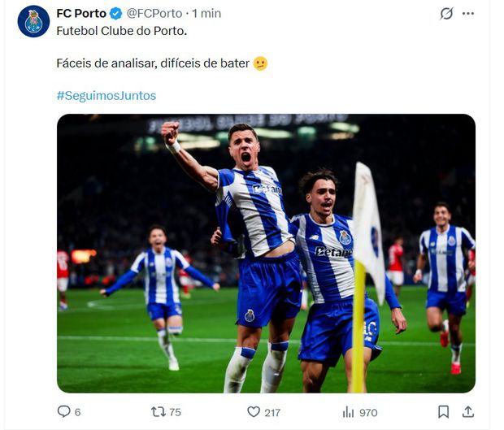The width and height of the screenshot is (504, 430).
Task: Bookmark this FC Porto tweet
Action: tap(443, 411)
